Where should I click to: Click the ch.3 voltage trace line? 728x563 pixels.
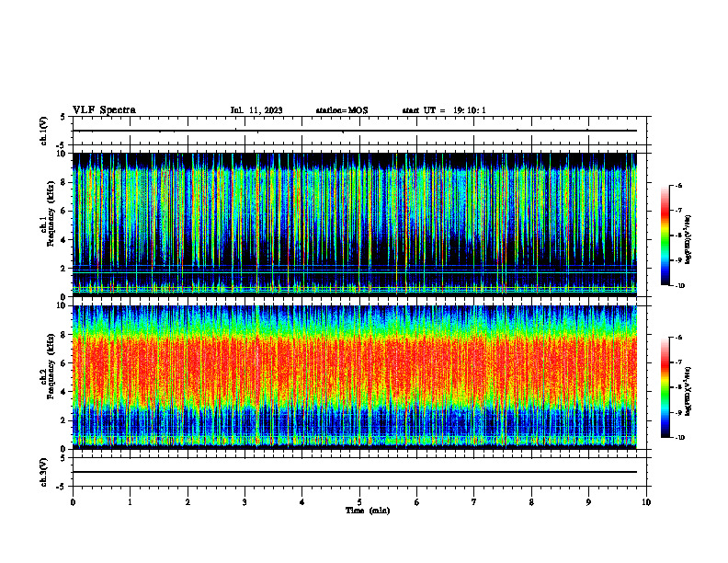[x=354, y=472]
